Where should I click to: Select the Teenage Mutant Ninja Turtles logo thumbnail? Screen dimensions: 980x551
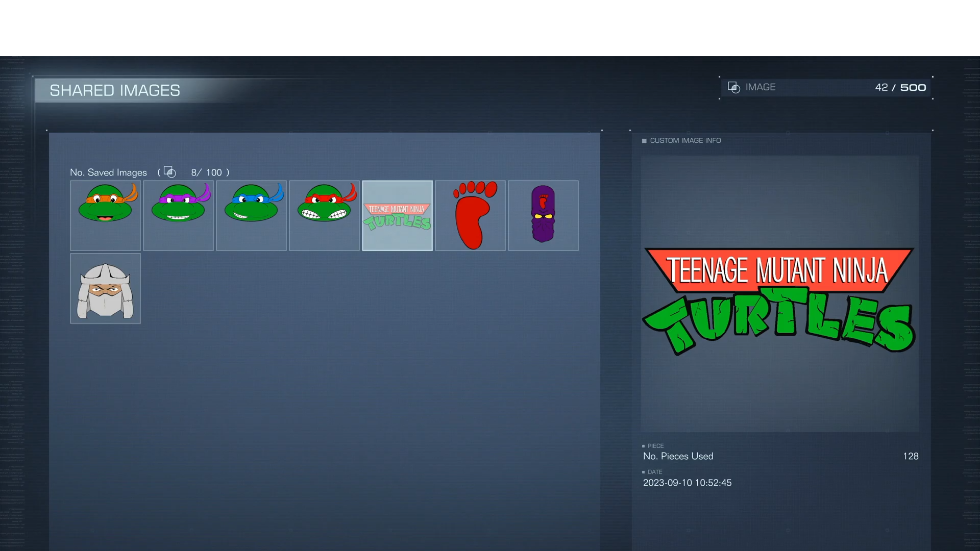[x=397, y=215]
